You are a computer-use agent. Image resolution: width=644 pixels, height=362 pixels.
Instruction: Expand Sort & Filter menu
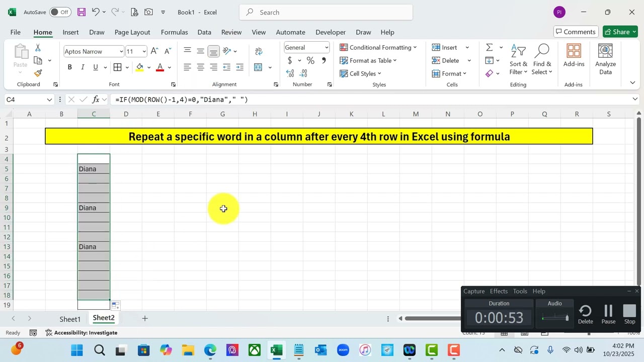[518, 59]
